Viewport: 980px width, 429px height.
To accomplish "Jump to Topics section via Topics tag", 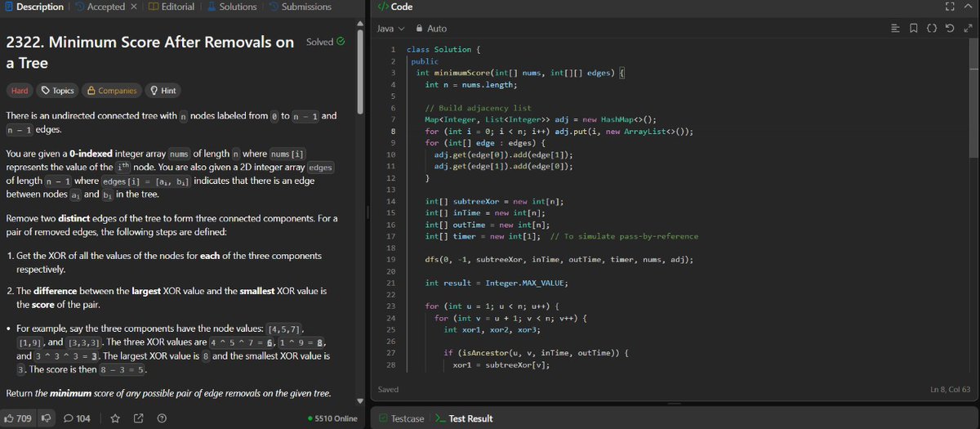I will (x=58, y=91).
